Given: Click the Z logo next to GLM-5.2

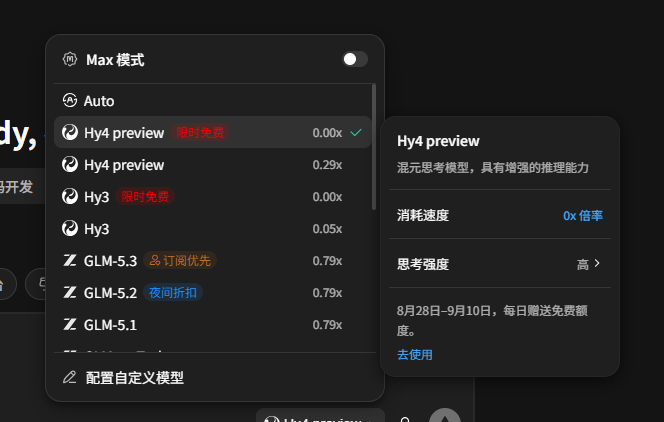Looking at the screenshot, I should (x=70, y=292).
